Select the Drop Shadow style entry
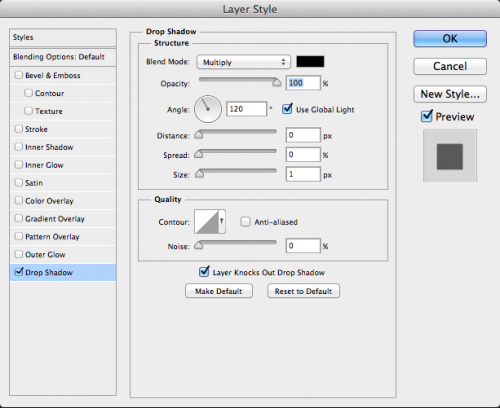This screenshot has height=408, width=500. pyautogui.click(x=63, y=272)
